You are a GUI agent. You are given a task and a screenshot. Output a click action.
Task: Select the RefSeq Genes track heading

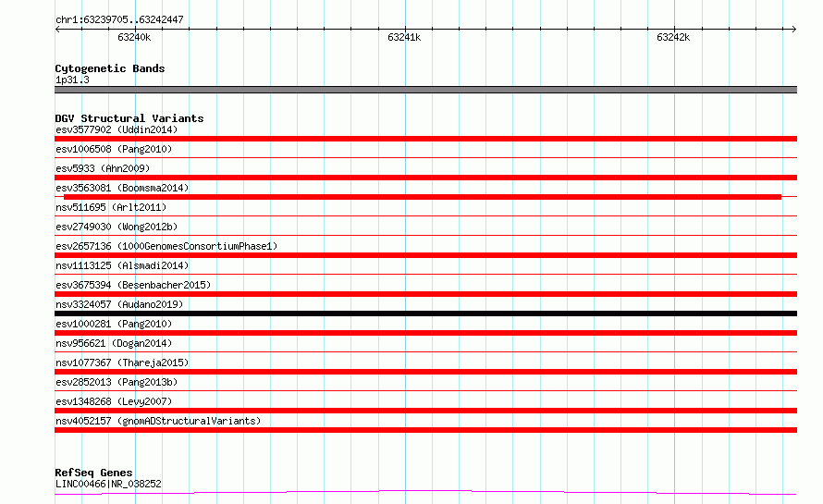coord(93,473)
